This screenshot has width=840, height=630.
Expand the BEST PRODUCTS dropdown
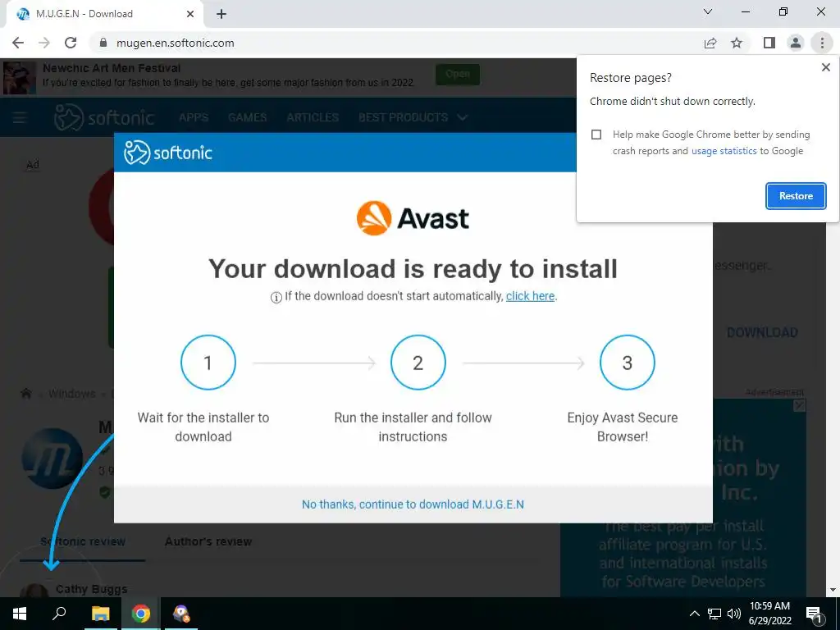click(413, 117)
